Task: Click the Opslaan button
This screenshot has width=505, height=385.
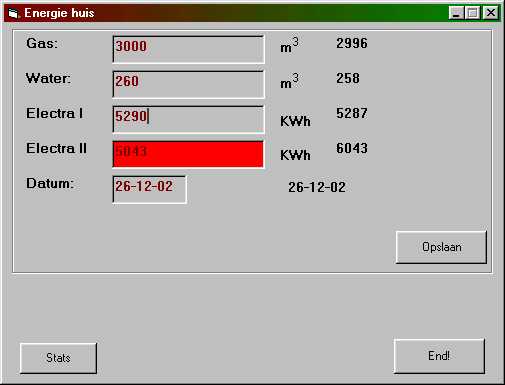Action: click(x=441, y=247)
